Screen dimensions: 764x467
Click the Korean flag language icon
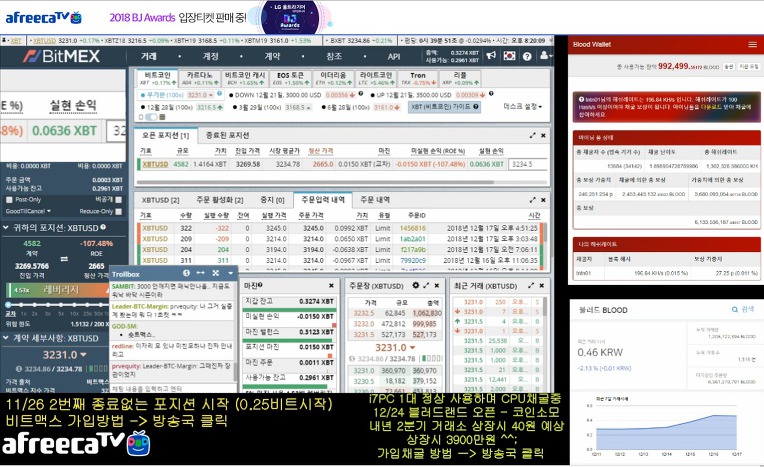coord(509,56)
